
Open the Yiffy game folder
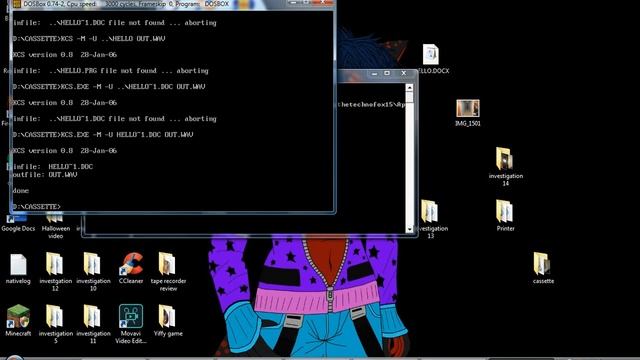167,316
